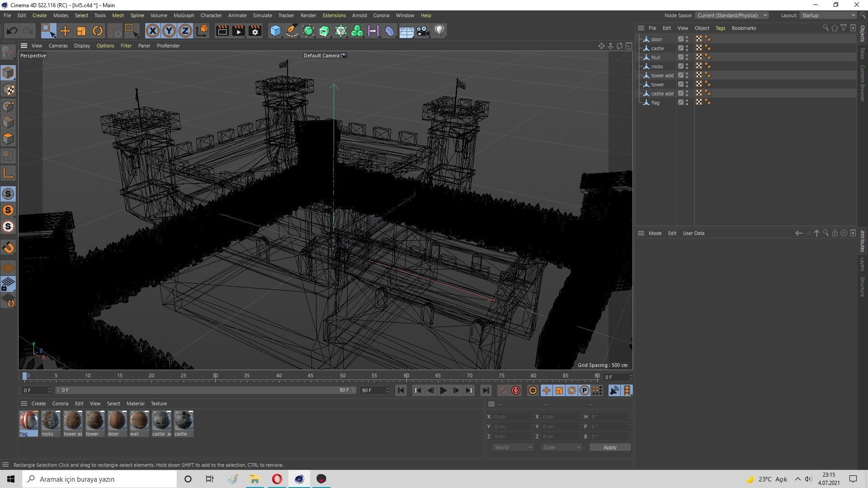This screenshot has width=868, height=488.
Task: Click Make Editable icon in left toolbar
Action: (8, 53)
